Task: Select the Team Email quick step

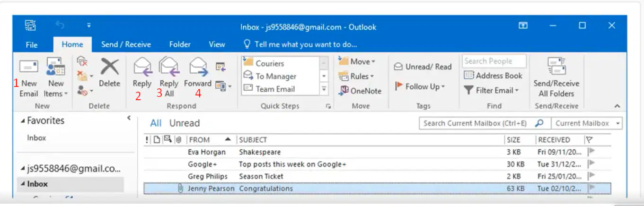Action: point(280,89)
